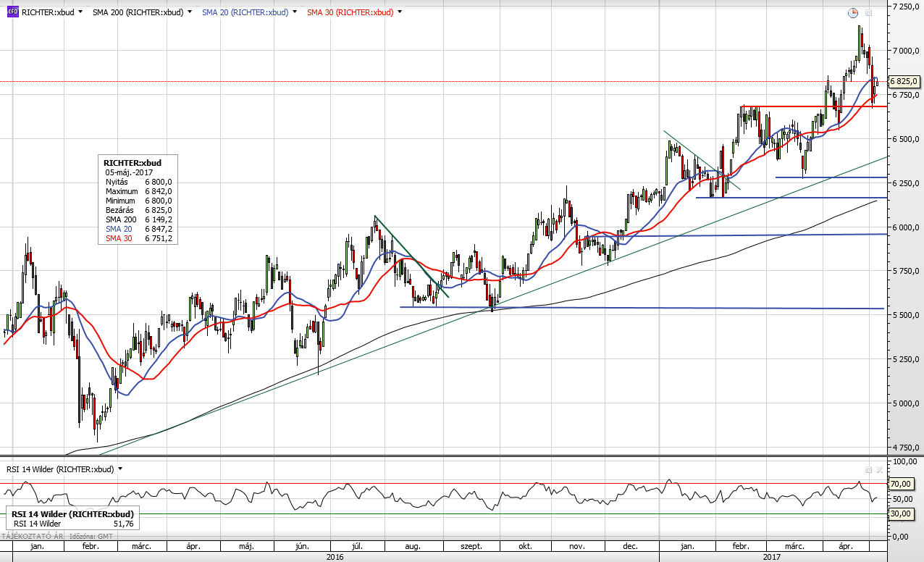924x562 pixels.
Task: Click the 'Maximum 6 842,0' tooltip row
Action: tap(138, 191)
